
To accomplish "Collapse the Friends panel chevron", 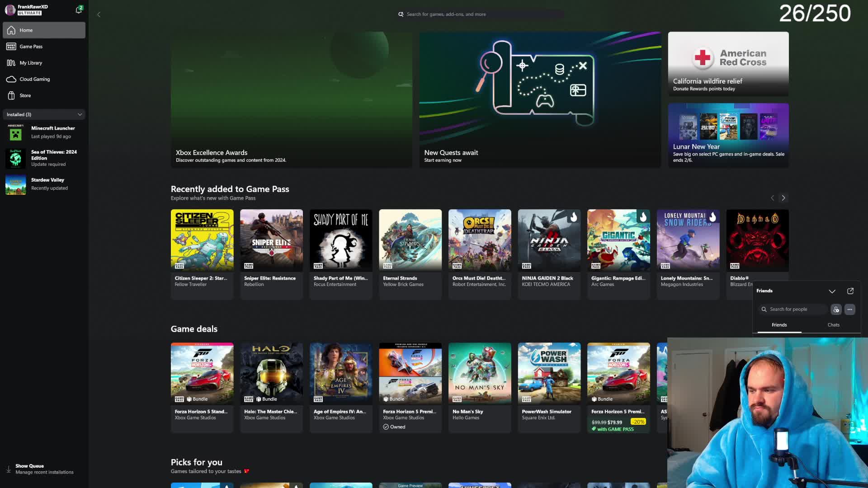I will click(832, 291).
